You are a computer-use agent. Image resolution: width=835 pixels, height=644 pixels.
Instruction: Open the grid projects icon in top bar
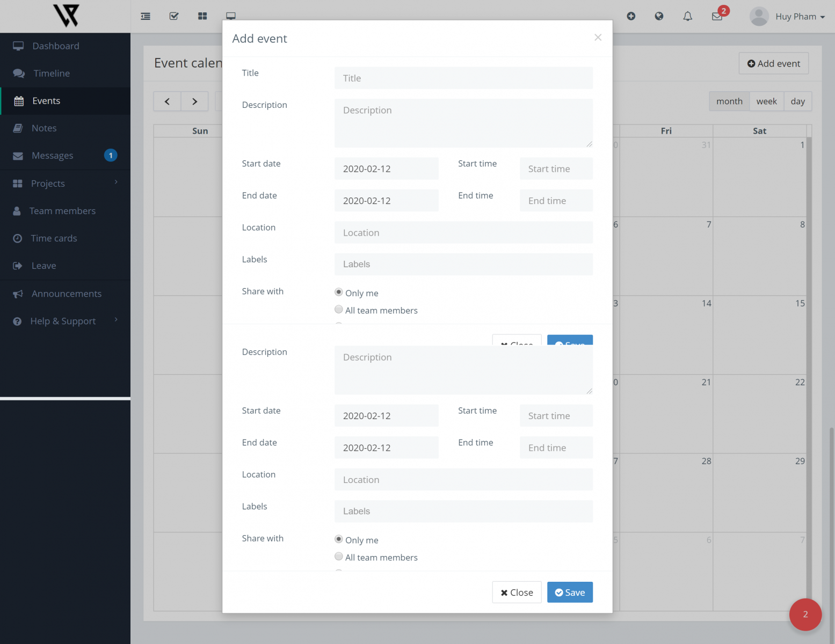[202, 16]
